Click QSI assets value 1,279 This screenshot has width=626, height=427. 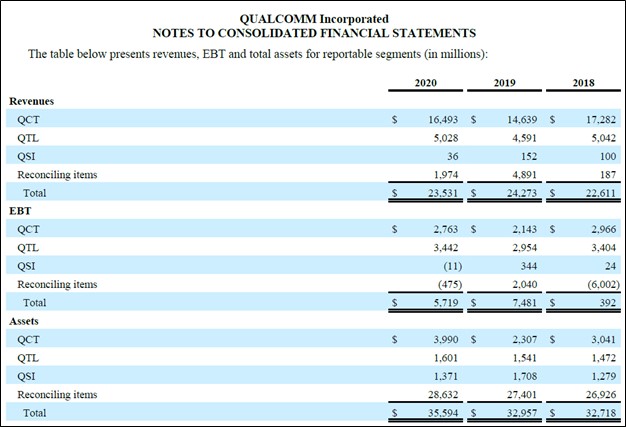coord(604,376)
